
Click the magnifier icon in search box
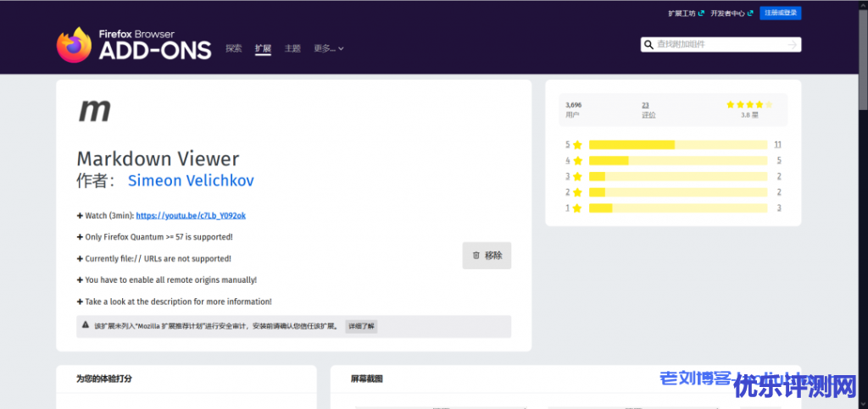649,45
